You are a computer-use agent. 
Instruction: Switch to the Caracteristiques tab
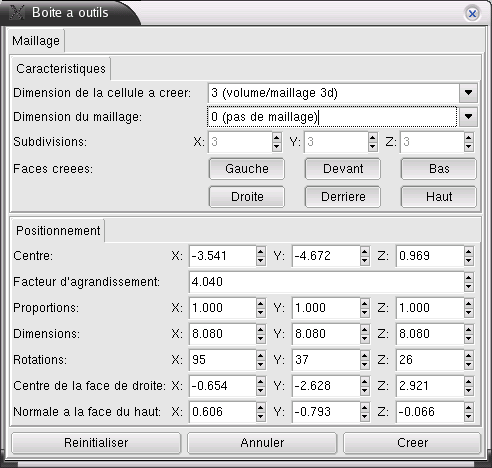61,69
